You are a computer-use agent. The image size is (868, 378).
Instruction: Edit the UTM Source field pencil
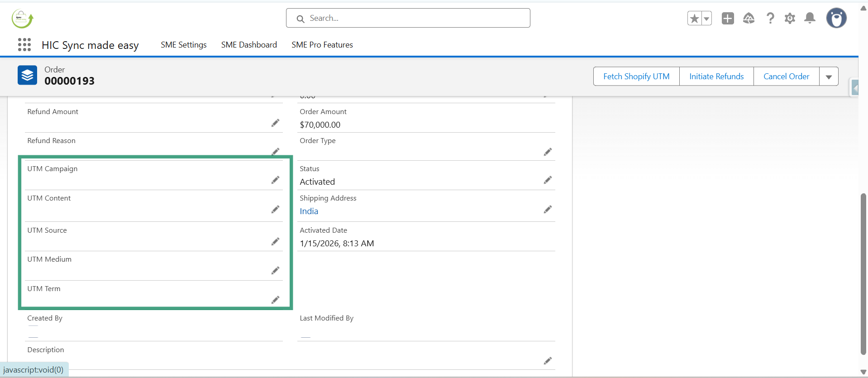275,242
